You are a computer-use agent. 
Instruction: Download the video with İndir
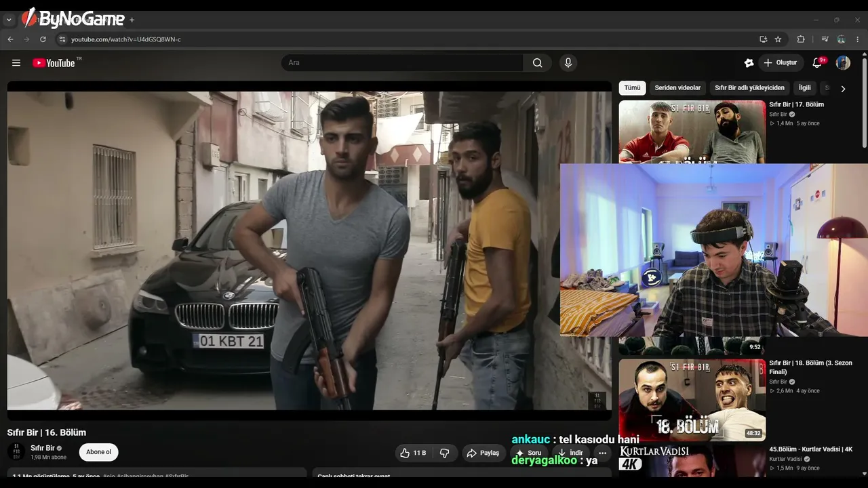[570, 453]
